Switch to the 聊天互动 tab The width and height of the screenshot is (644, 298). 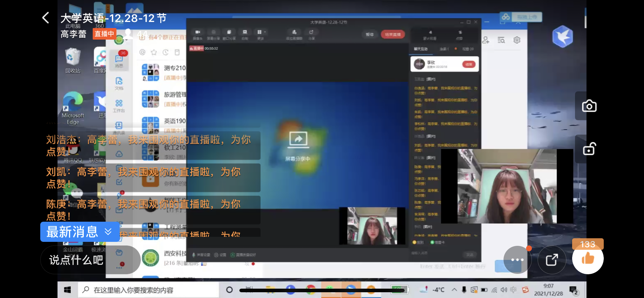click(420, 49)
